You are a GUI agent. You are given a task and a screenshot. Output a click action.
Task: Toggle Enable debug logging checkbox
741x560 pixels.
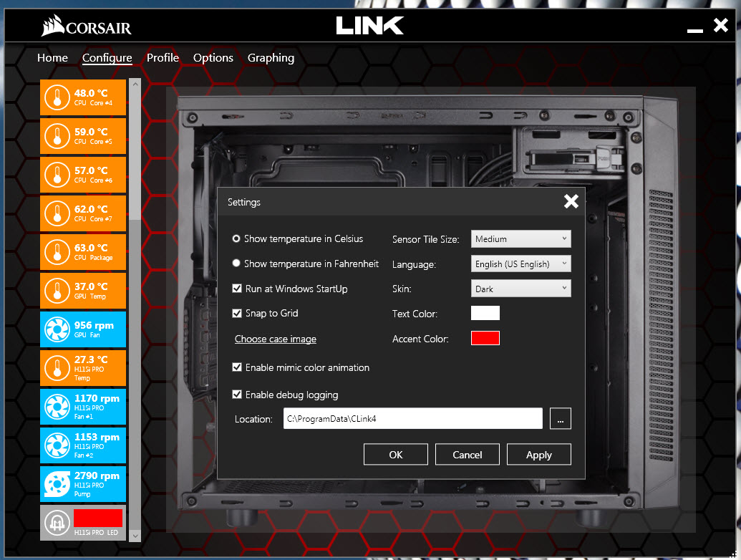click(237, 394)
